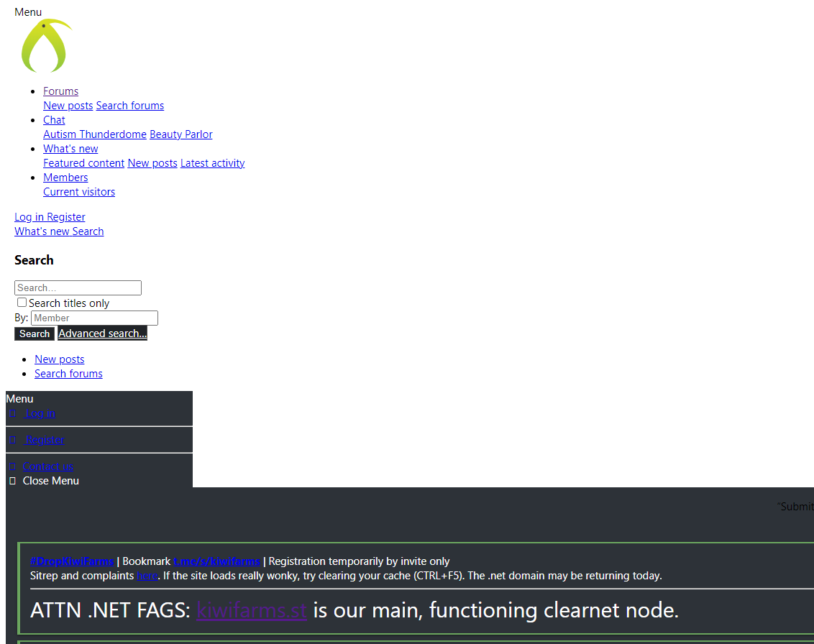The width and height of the screenshot is (814, 644).
Task: Click Log in link above the Search heading
Action: 29,218
